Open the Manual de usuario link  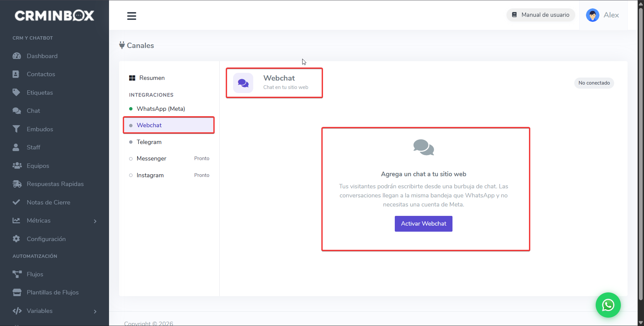(541, 15)
